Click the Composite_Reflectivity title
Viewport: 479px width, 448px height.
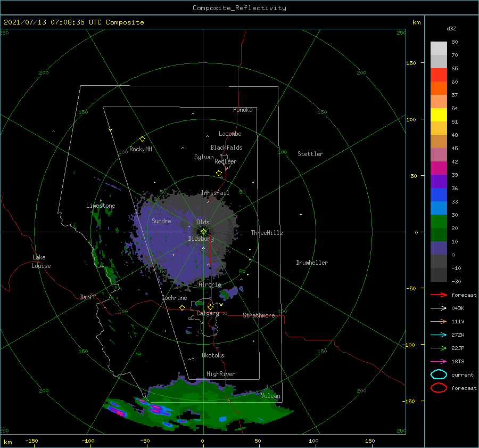[239, 8]
